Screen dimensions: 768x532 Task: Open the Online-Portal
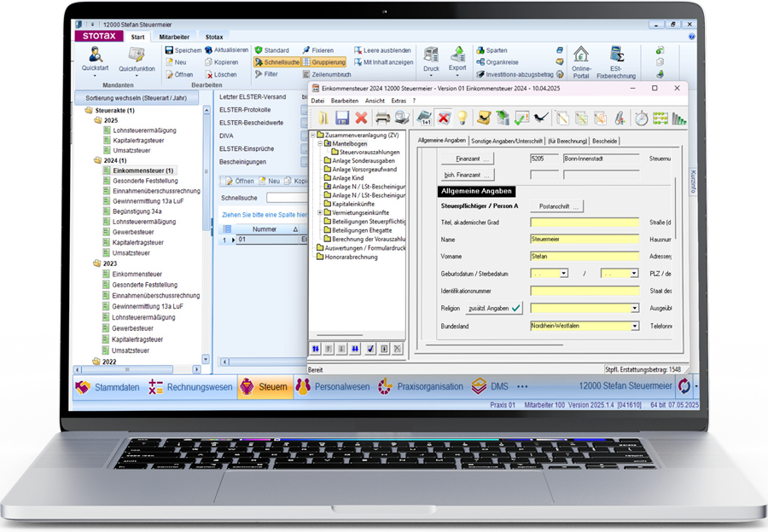click(581, 61)
